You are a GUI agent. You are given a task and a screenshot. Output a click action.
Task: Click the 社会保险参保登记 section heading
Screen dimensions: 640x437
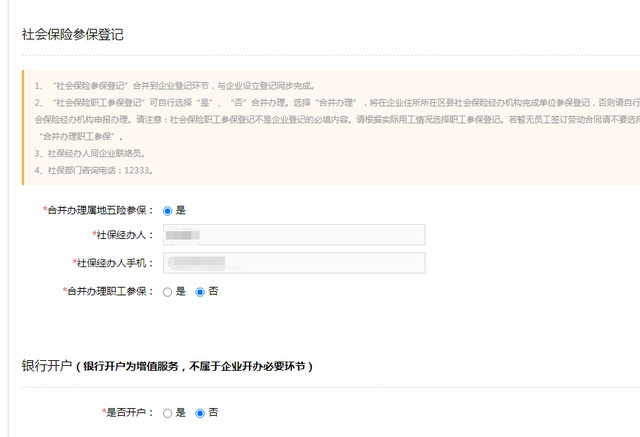[x=72, y=34]
